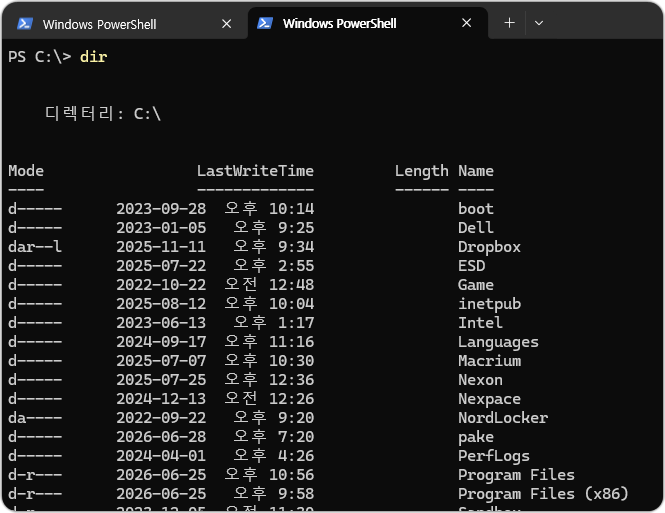Viewport: 665px width, 513px height.
Task: Close the active Windows PowerShell tab
Action: [467, 23]
